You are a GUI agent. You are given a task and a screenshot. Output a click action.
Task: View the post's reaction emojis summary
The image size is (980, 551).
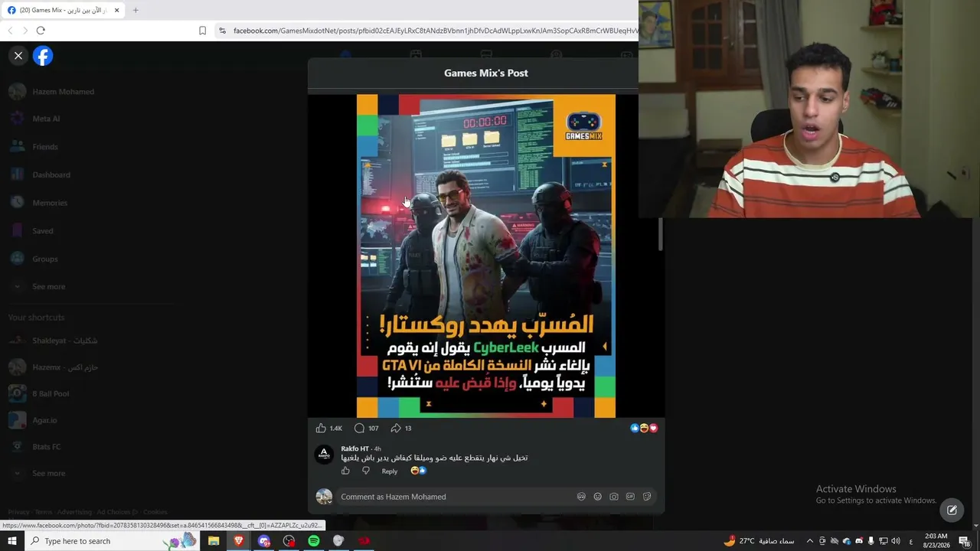644,429
